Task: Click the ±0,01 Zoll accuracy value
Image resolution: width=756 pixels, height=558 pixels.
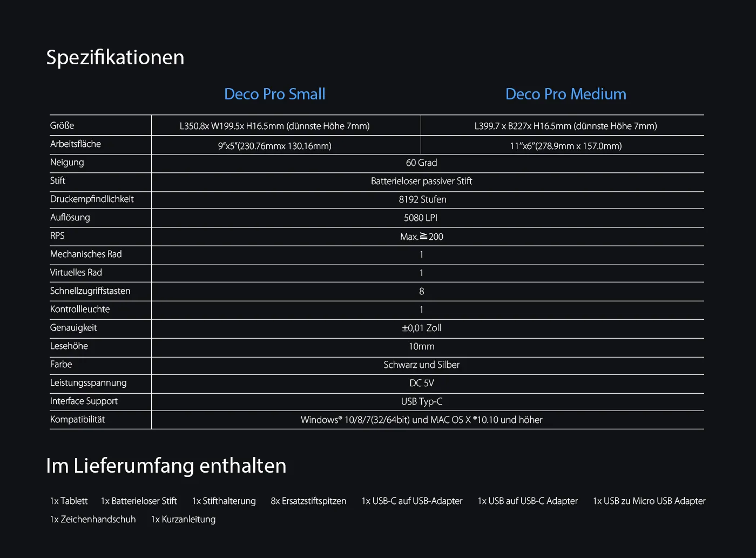Action: coord(421,328)
